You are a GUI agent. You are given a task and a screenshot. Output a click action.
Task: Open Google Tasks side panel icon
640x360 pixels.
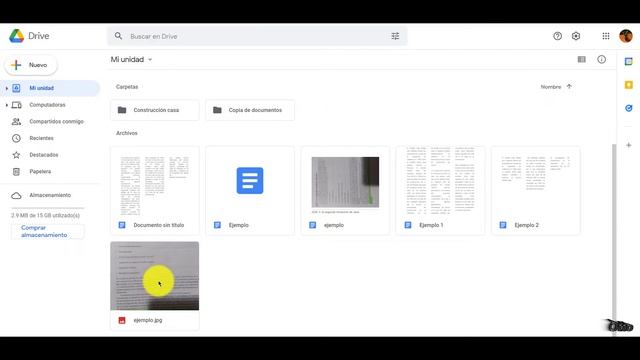pos(629,108)
